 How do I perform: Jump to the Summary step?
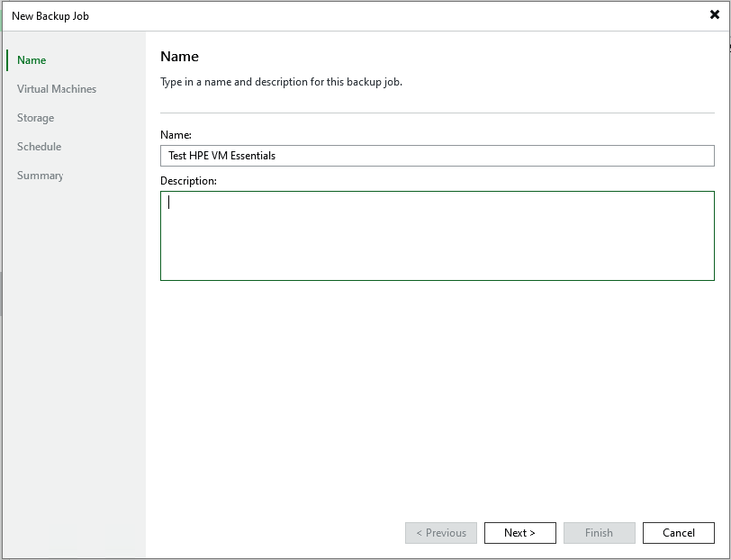pos(41,176)
